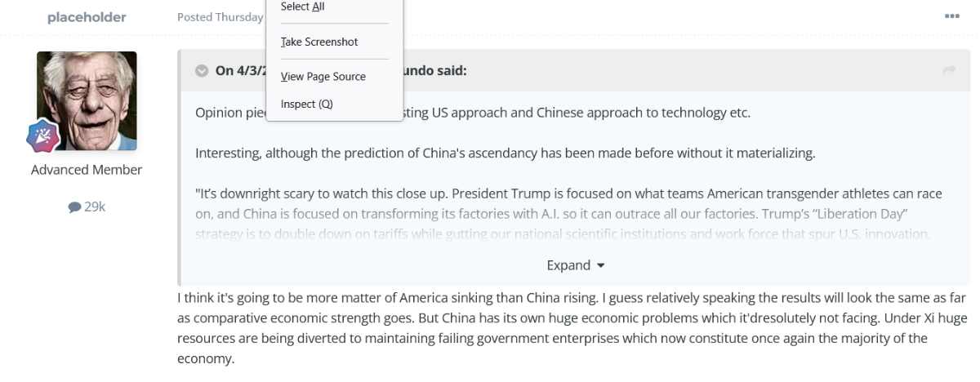The image size is (980, 382).
Task: Click the Advanced Member rank label
Action: [x=87, y=170]
